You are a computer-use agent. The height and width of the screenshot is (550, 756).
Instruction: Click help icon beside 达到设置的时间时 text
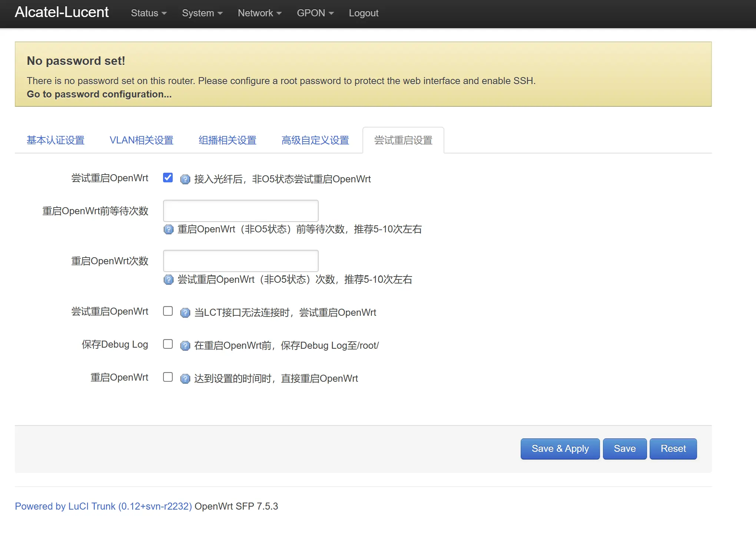[185, 379]
